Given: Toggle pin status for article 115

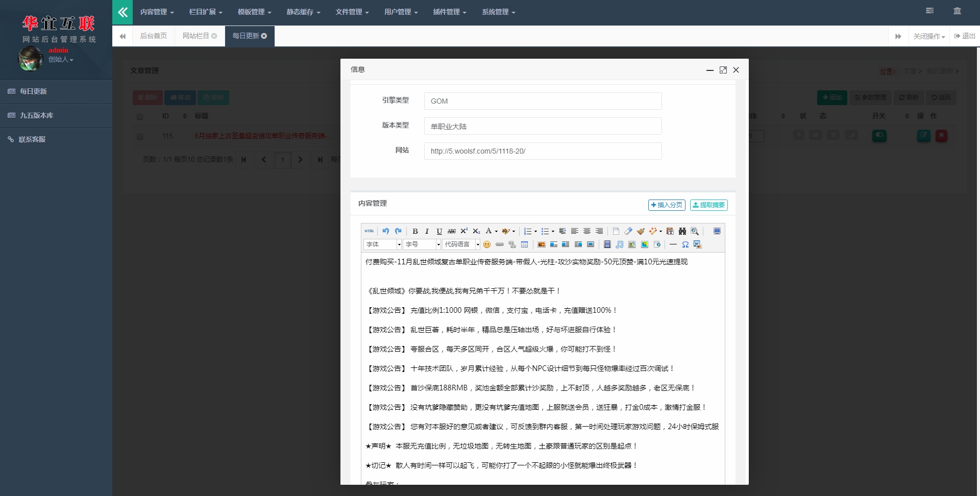Looking at the screenshot, I should coord(799,135).
